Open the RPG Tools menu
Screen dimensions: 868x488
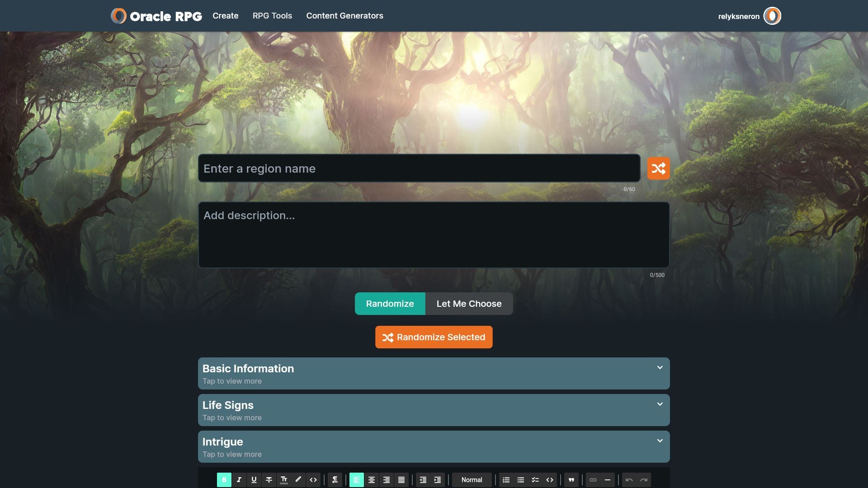tap(272, 16)
